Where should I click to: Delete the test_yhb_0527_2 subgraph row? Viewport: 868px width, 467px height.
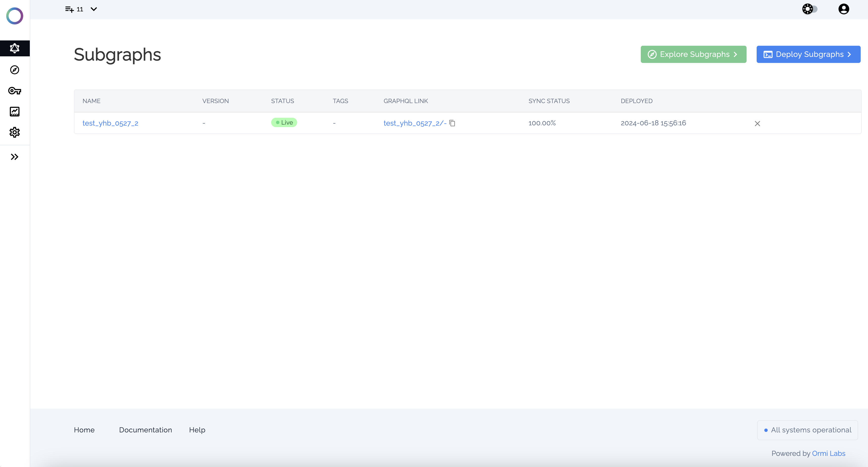757,123
